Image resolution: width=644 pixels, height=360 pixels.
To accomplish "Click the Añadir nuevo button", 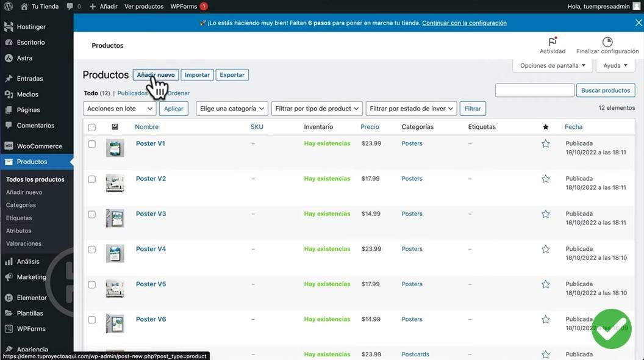I will 156,75.
